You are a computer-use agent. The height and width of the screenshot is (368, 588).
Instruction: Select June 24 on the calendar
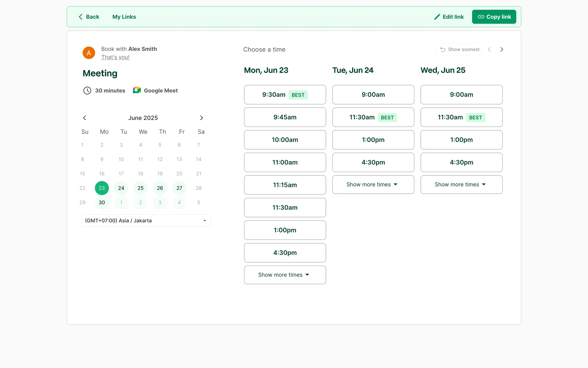pos(121,188)
